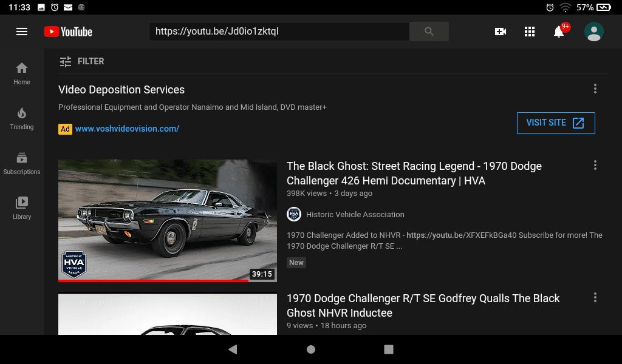Screen dimensions: 622x364
Task: Open Subscriptions in the sidebar
Action: point(22,163)
